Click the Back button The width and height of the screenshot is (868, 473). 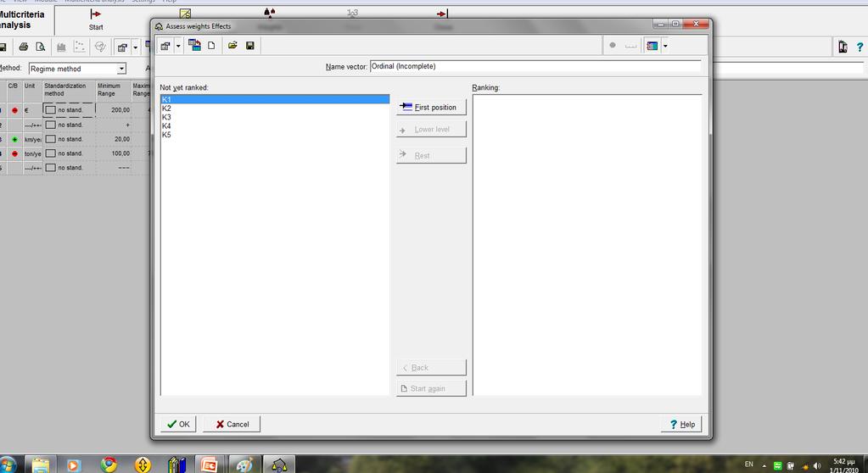431,367
